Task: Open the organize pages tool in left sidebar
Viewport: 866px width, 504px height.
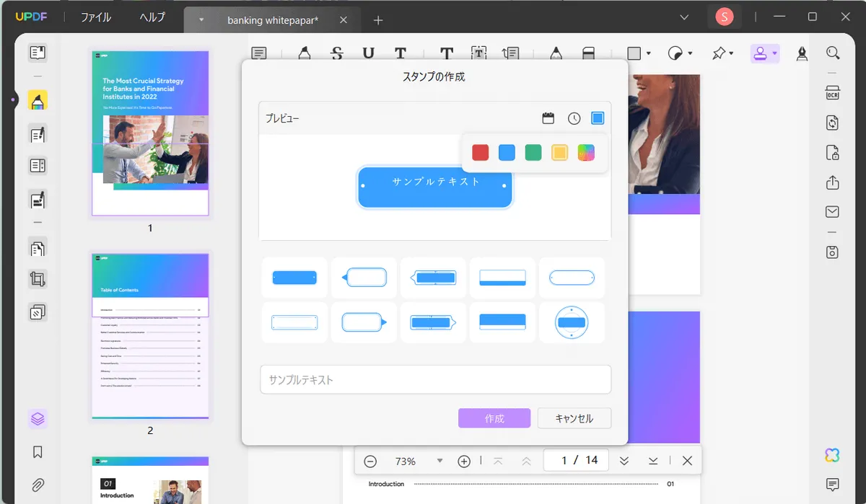Action: (38, 248)
